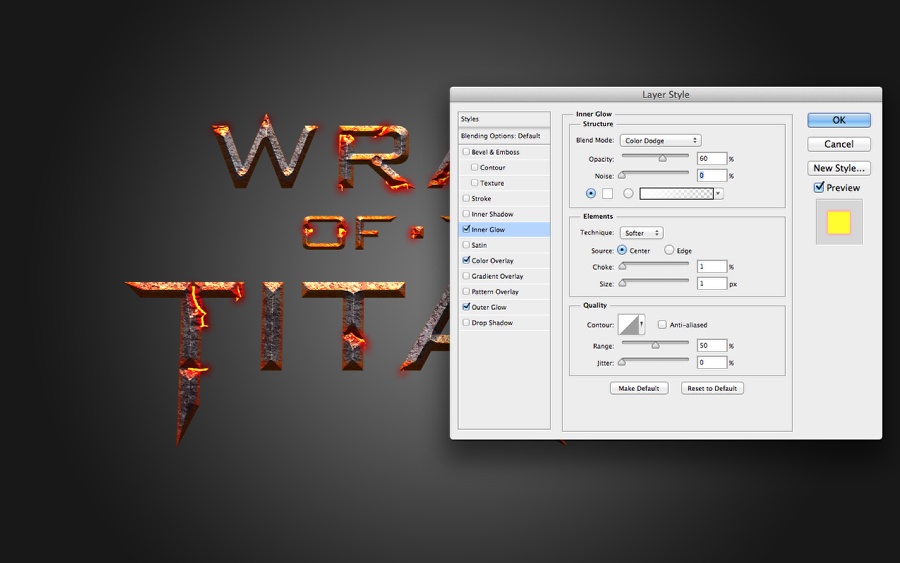Screen dimensions: 900x563
Task: Click the yellow style preview thumbnail
Action: [x=839, y=222]
